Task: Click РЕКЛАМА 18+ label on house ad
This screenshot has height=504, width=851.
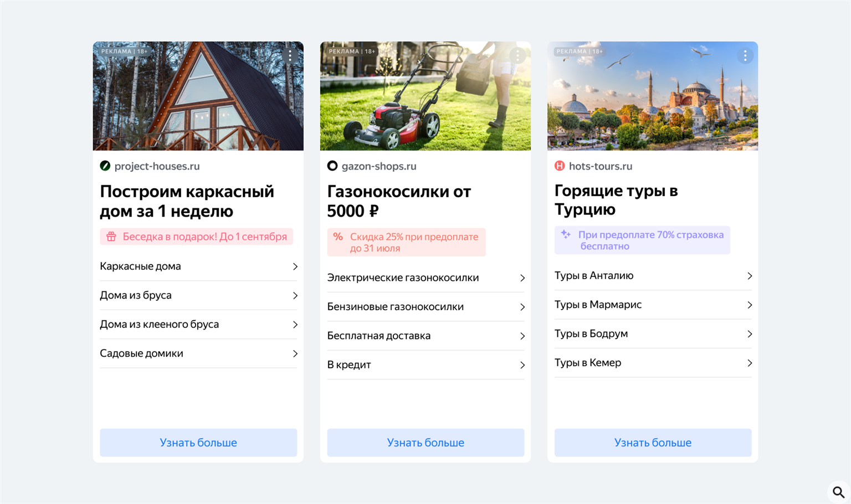Action: point(124,52)
